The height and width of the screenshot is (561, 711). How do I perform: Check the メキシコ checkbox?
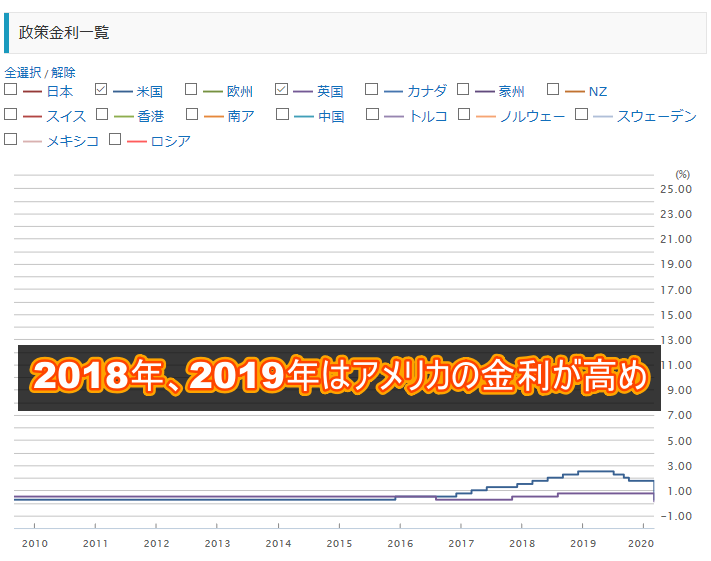point(10,139)
